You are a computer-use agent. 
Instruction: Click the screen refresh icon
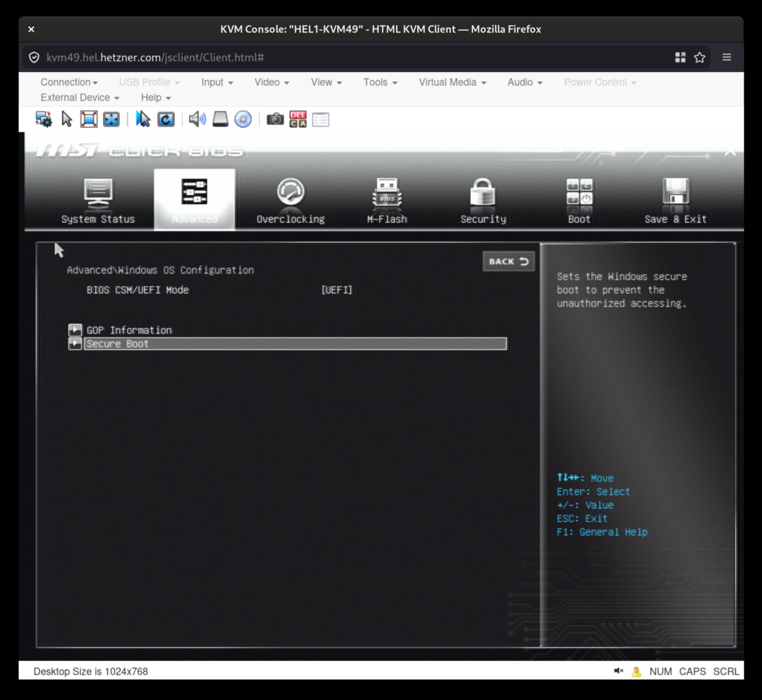click(x=165, y=119)
